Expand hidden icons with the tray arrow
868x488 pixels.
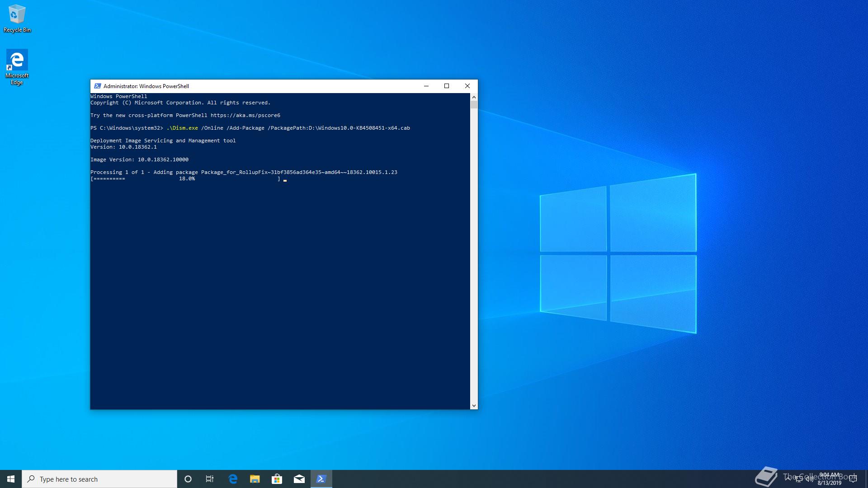click(788, 479)
